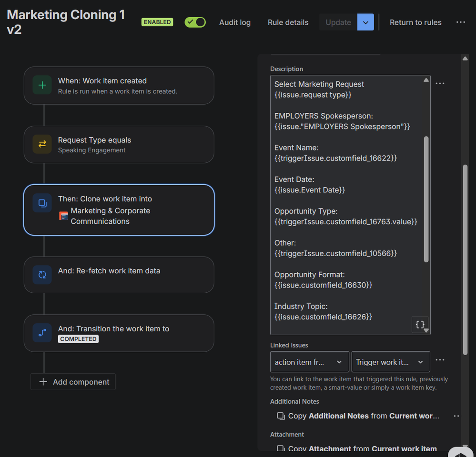Click the Speaking Engagement condition value text

(x=91, y=150)
